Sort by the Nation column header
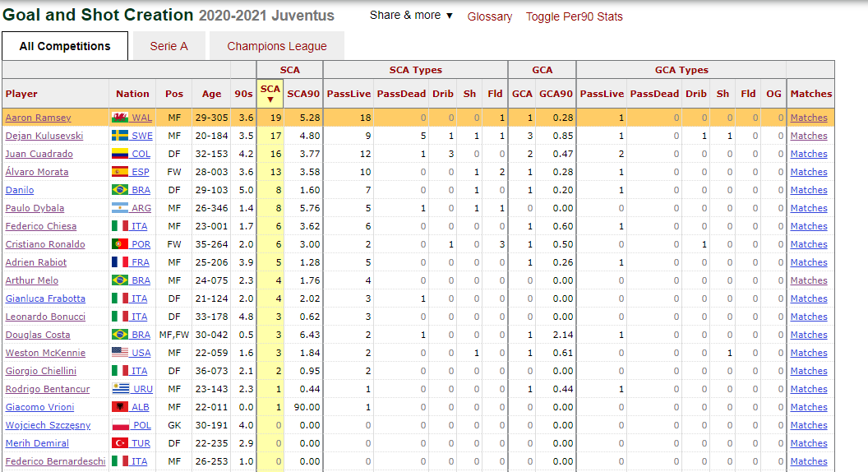This screenshot has height=472, width=868. click(132, 94)
